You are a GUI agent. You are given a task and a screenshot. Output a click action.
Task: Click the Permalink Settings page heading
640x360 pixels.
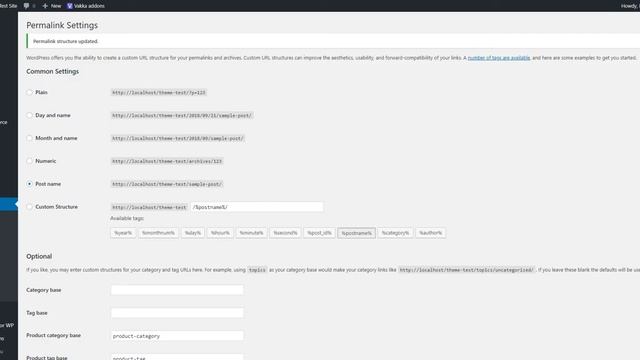coord(62,25)
